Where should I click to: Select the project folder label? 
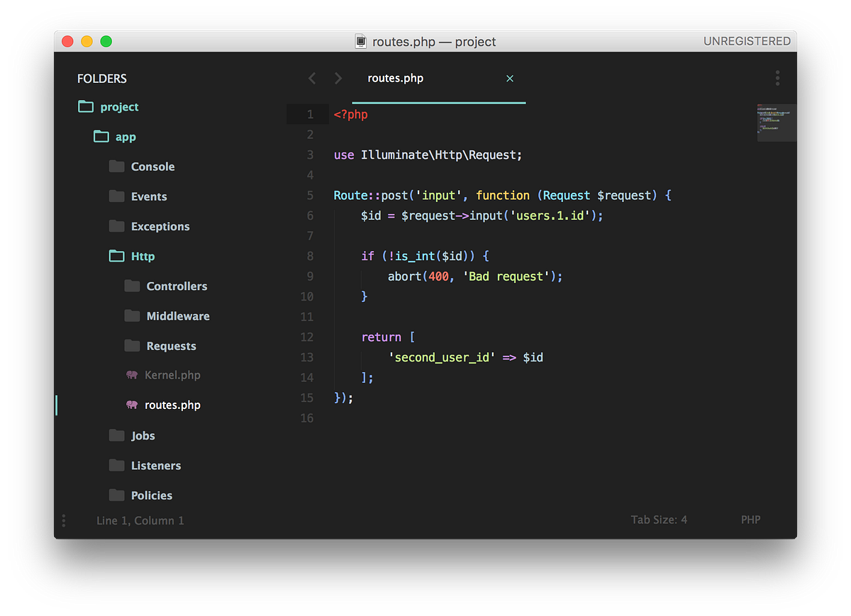click(x=119, y=107)
